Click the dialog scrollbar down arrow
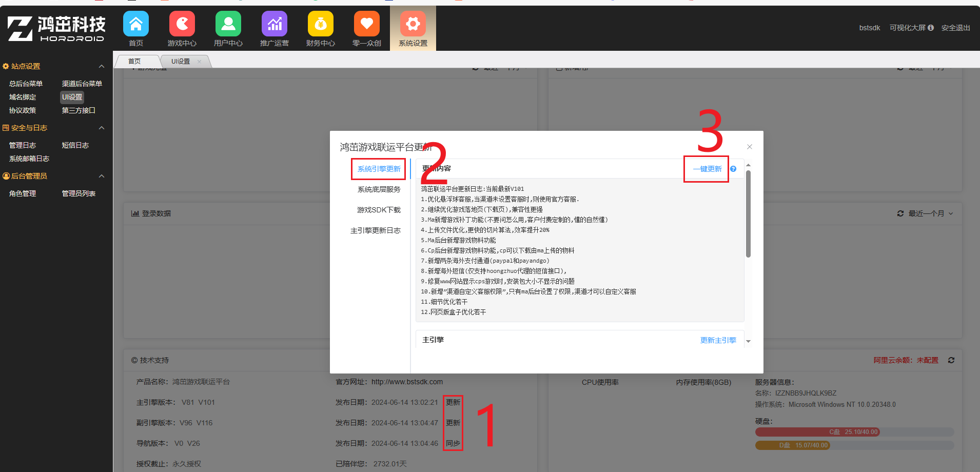This screenshot has height=472, width=980. point(748,341)
